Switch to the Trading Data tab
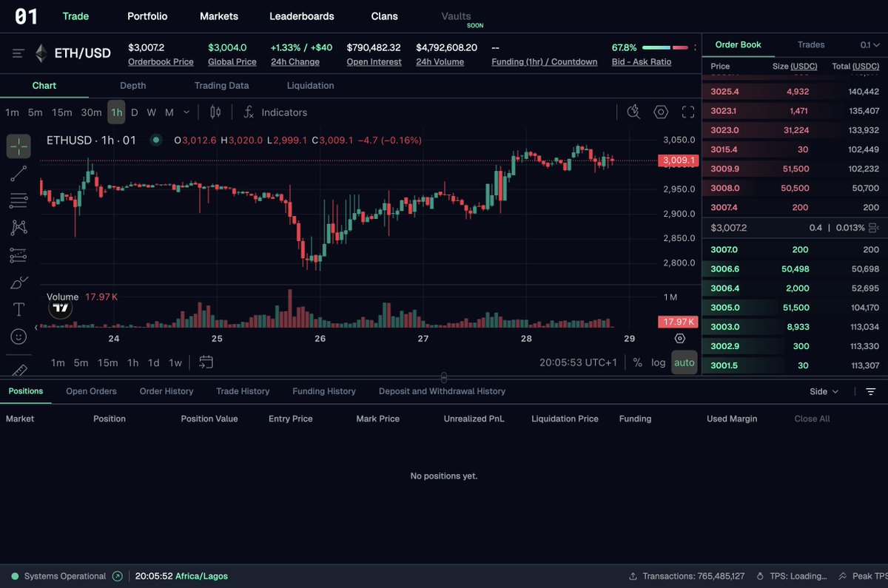The width and height of the screenshot is (888, 588). pyautogui.click(x=221, y=86)
